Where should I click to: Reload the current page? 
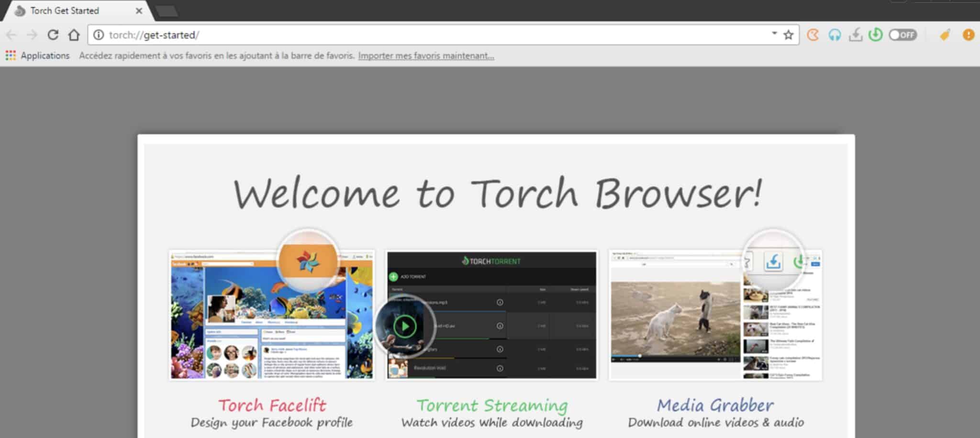[53, 35]
